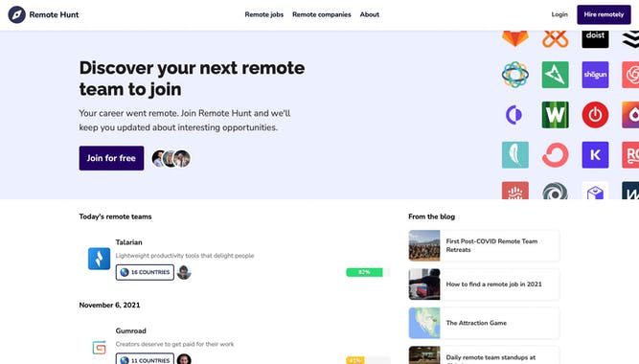Click the teal feather company logo
Screen dimensions: 639x364
[x=515, y=155]
